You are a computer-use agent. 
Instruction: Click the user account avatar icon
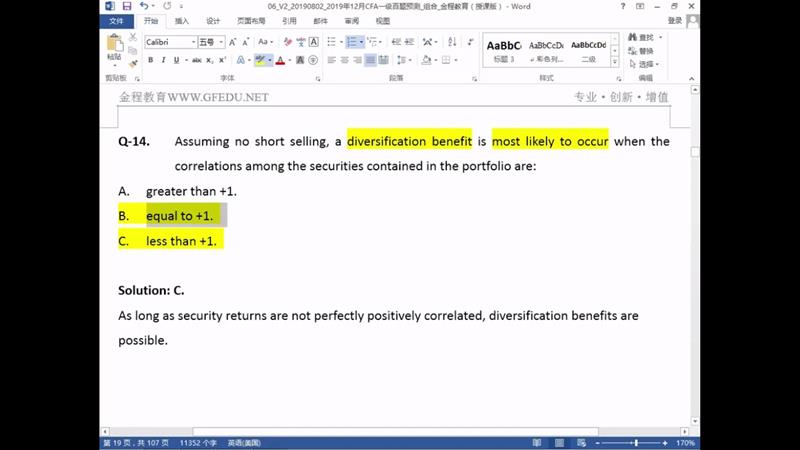(693, 21)
